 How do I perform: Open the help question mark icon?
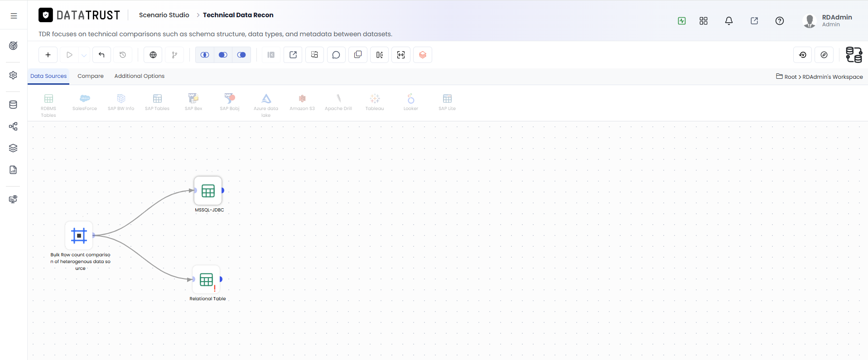tap(780, 21)
